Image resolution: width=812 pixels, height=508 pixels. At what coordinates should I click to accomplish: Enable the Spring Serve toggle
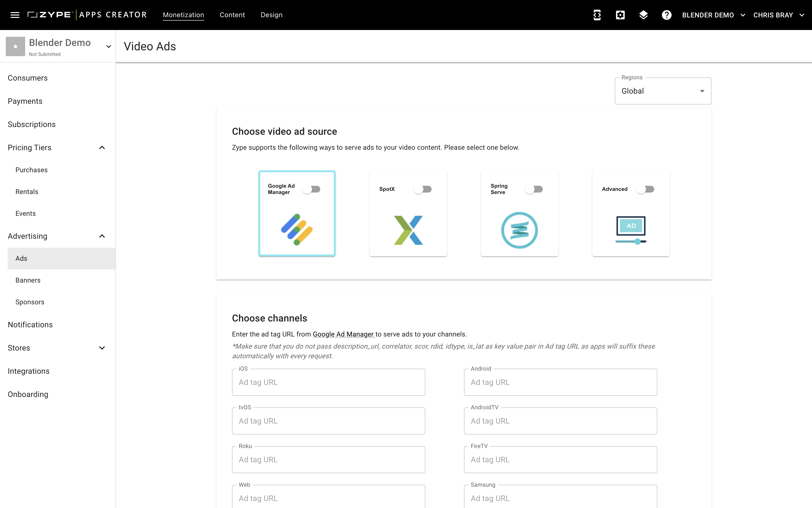[x=534, y=189]
